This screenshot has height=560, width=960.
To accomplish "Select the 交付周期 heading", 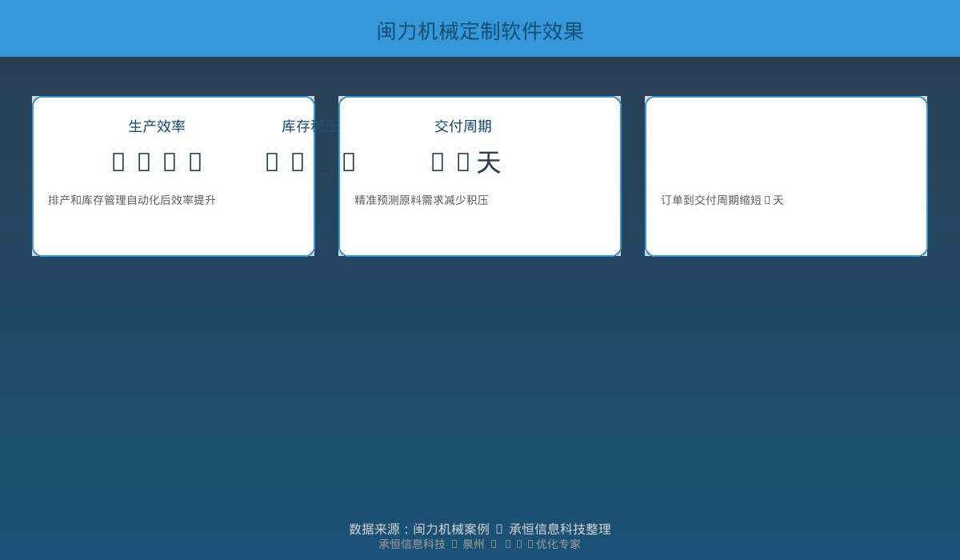I will [463, 126].
